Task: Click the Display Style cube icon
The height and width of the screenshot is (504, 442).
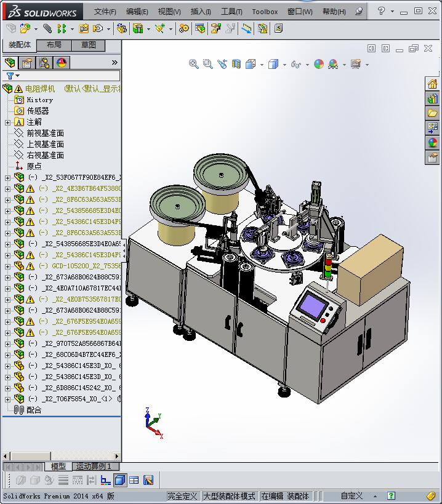Action: pyautogui.click(x=273, y=64)
